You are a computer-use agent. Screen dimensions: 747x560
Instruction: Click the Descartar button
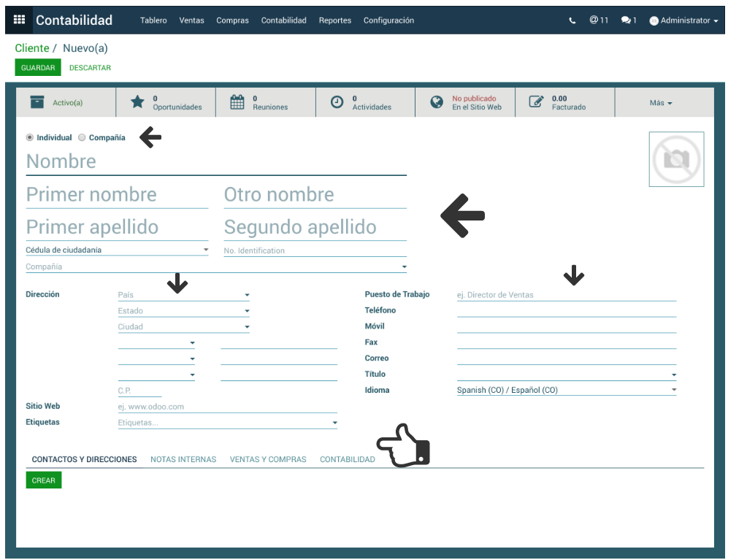[x=90, y=68]
